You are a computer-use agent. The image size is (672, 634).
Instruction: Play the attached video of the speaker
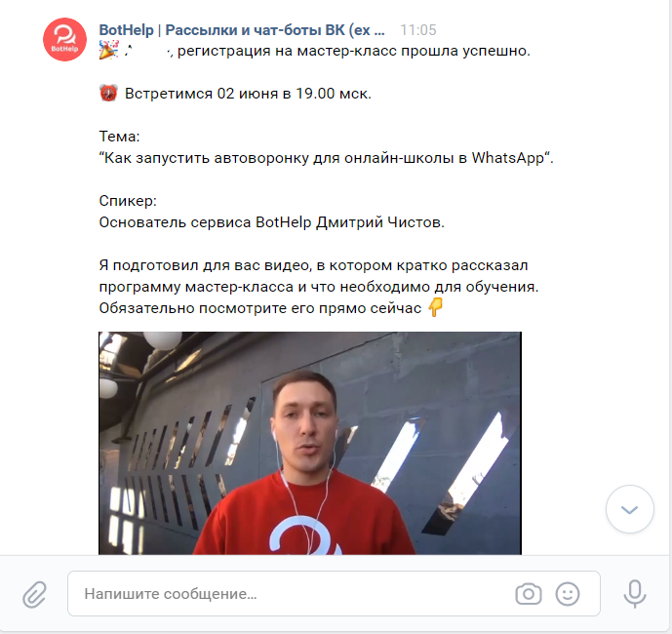click(310, 443)
